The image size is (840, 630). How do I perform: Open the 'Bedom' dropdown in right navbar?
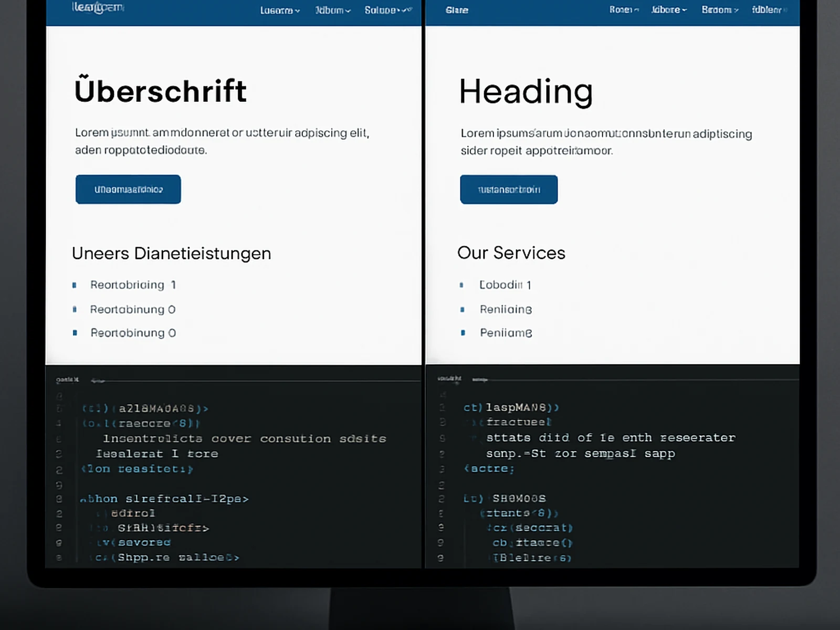click(x=720, y=9)
